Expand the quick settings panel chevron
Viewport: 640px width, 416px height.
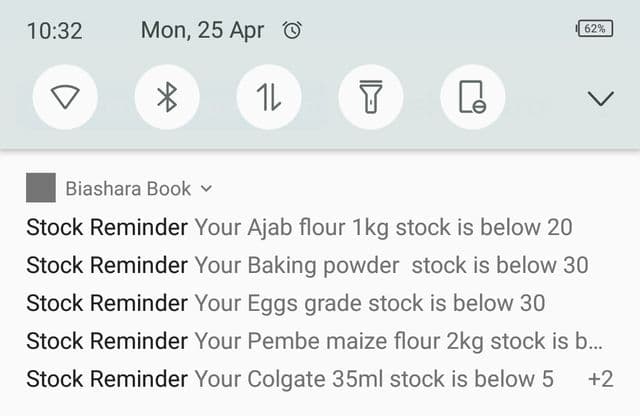[x=600, y=98]
